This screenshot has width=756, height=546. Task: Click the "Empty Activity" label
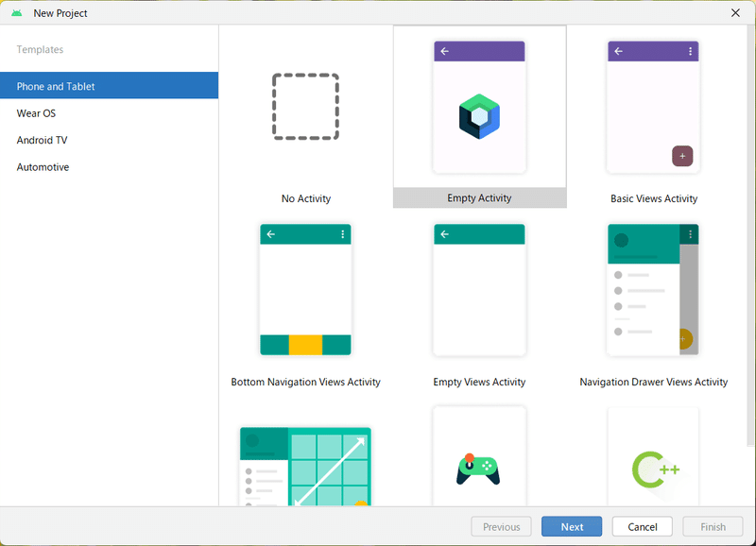[479, 198]
